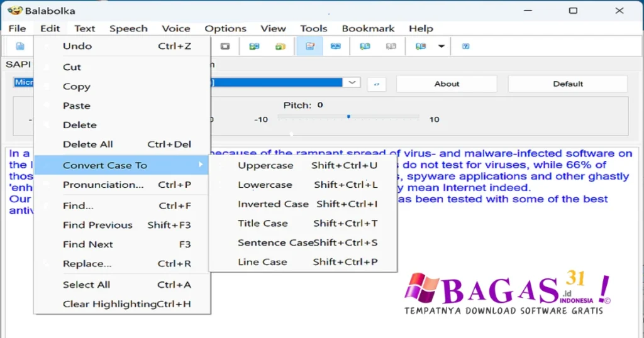The image size is (644, 338).
Task: Choose Title Case from the submenu
Action: click(x=303, y=223)
